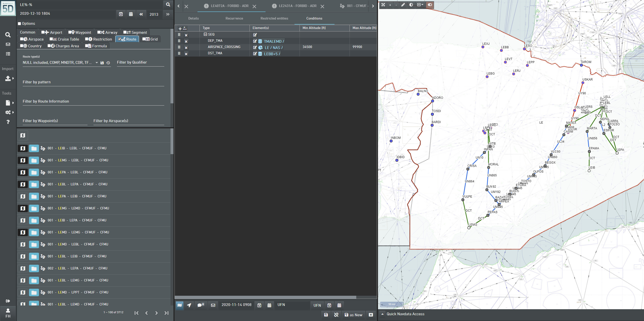Click the Filter by pattern field

[93, 82]
